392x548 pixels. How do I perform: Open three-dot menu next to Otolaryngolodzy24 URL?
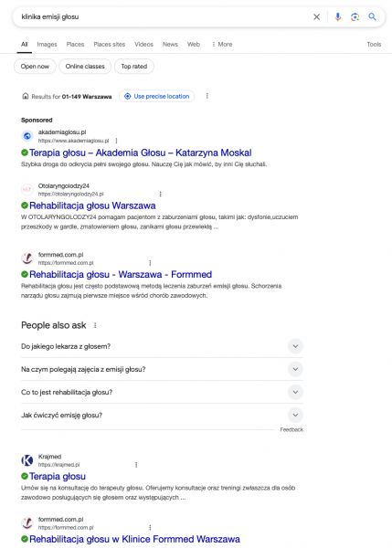tap(161, 194)
